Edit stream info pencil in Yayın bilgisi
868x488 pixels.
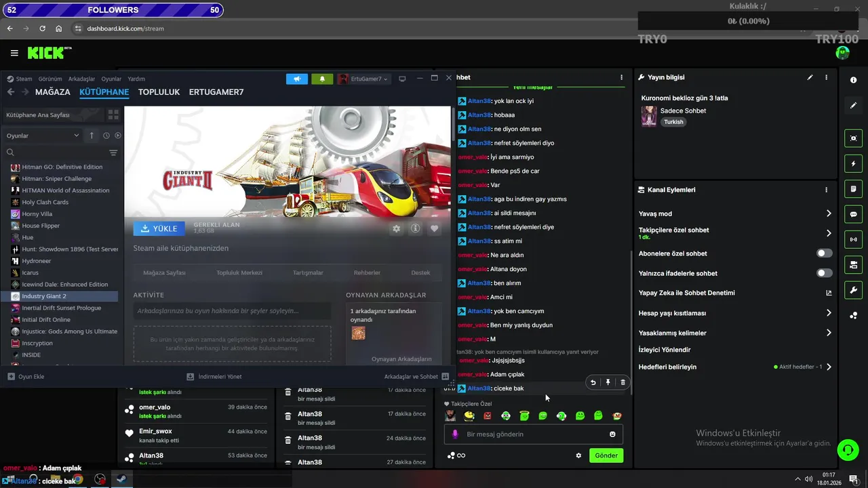810,77
